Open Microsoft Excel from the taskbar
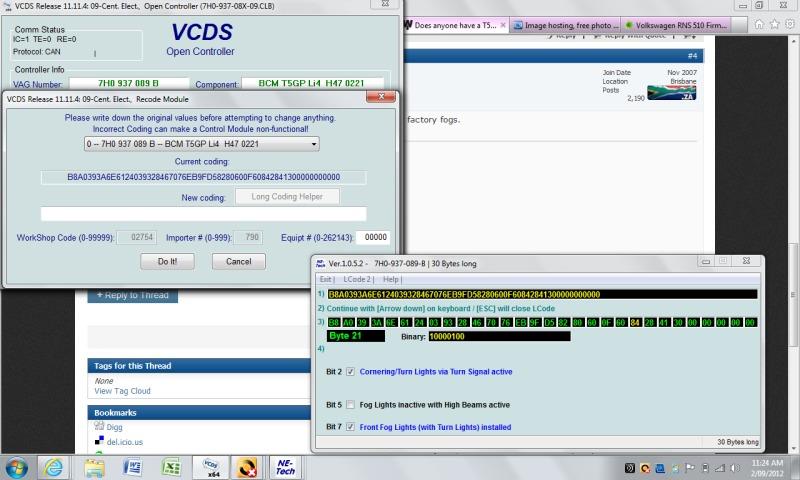The image size is (800, 480). [x=171, y=467]
